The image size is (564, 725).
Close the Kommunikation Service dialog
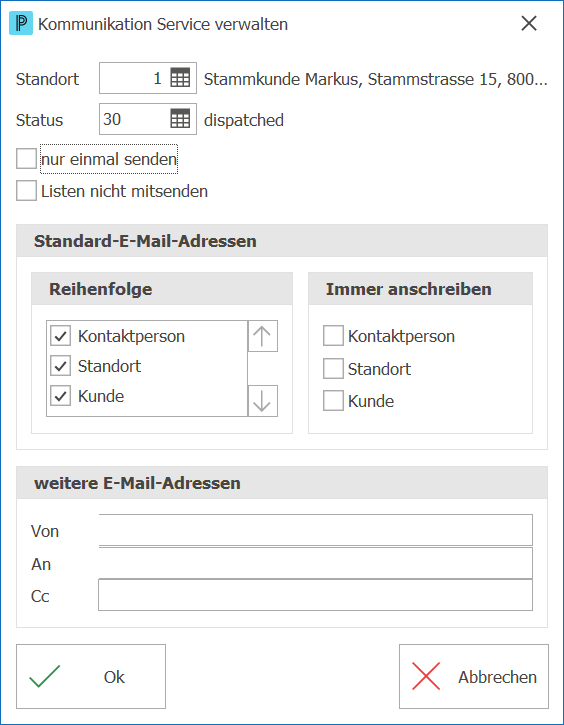529,24
